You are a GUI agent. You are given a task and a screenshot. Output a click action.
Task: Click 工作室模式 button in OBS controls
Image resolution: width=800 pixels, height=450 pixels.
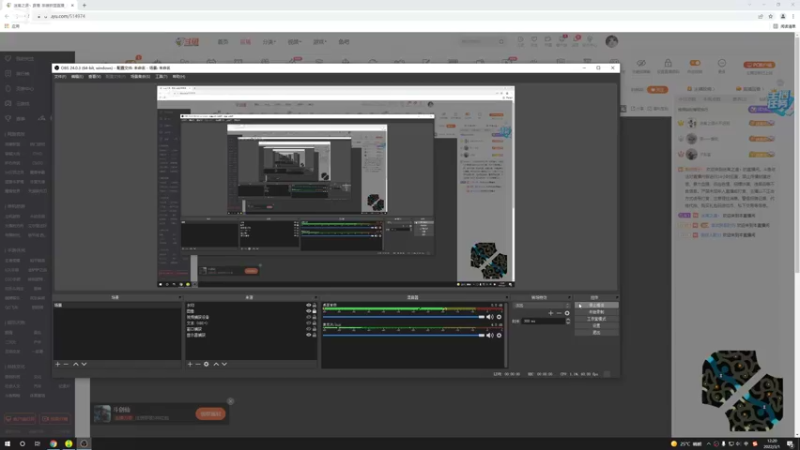pos(596,319)
